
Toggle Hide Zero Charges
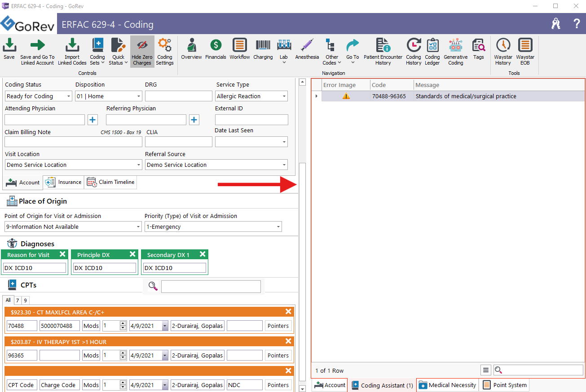[x=142, y=52]
